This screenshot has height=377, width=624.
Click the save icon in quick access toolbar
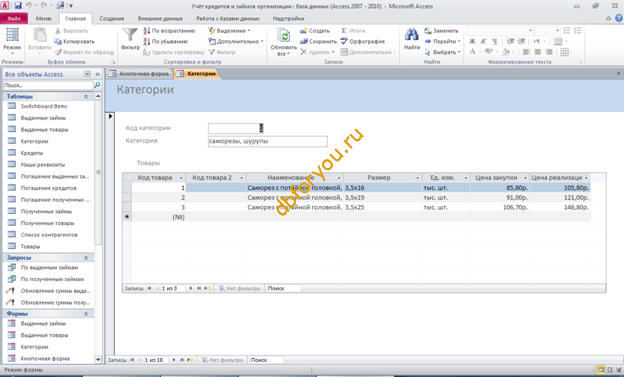(x=18, y=6)
